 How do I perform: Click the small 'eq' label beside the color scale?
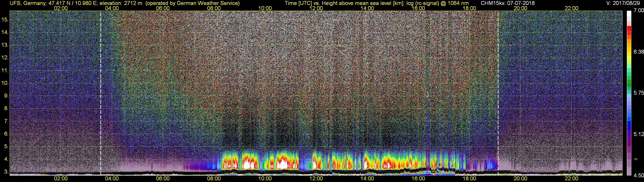pos(636,159)
